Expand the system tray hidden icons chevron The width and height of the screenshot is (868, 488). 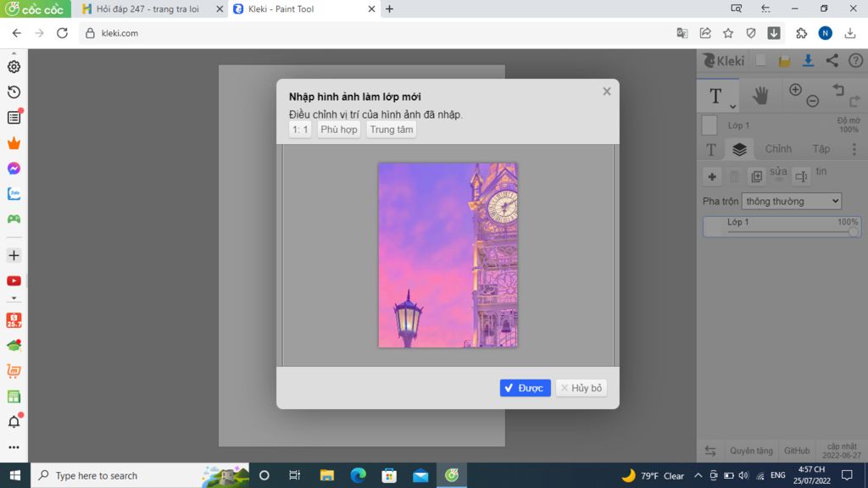point(698,475)
